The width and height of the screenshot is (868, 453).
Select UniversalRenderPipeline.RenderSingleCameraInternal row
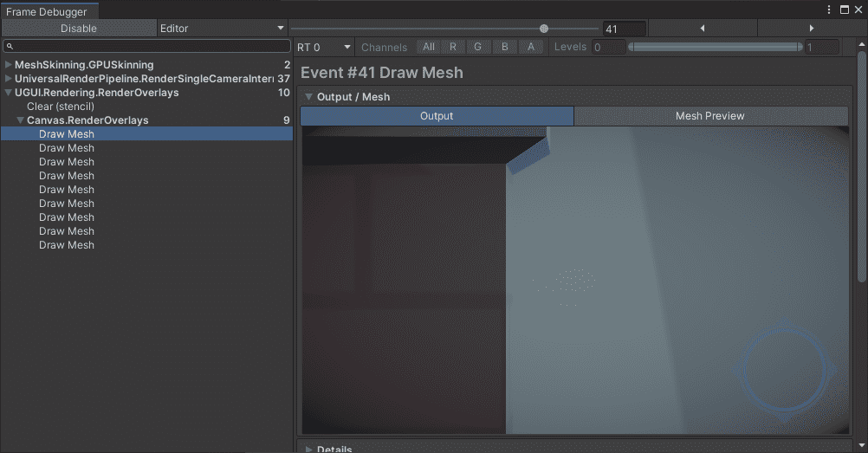tap(146, 79)
